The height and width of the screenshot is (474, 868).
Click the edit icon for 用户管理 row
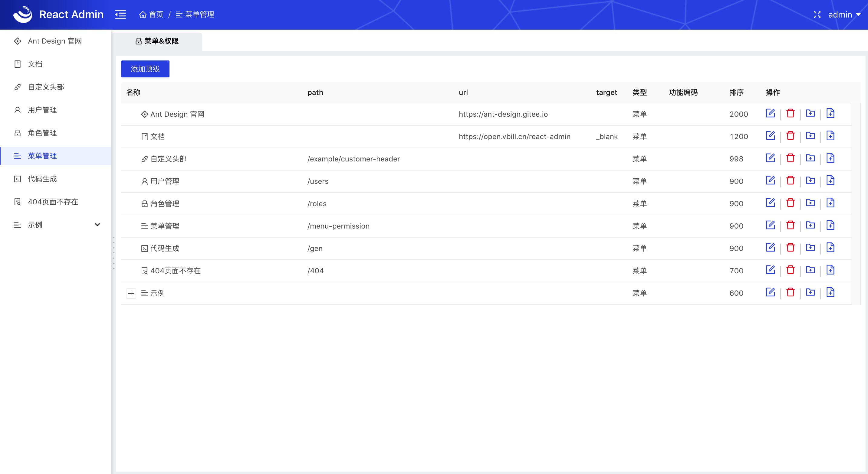[770, 180]
